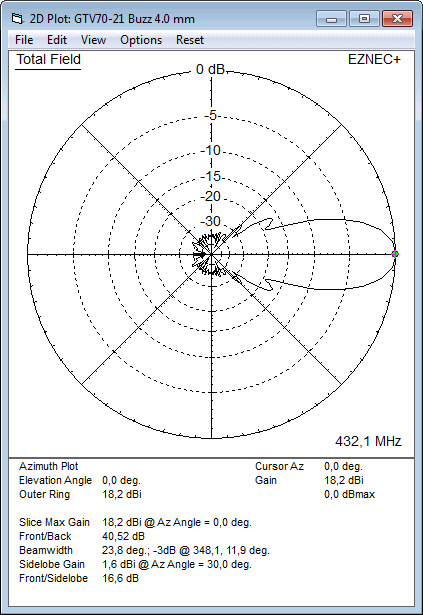Click the Total Field label

point(48,60)
